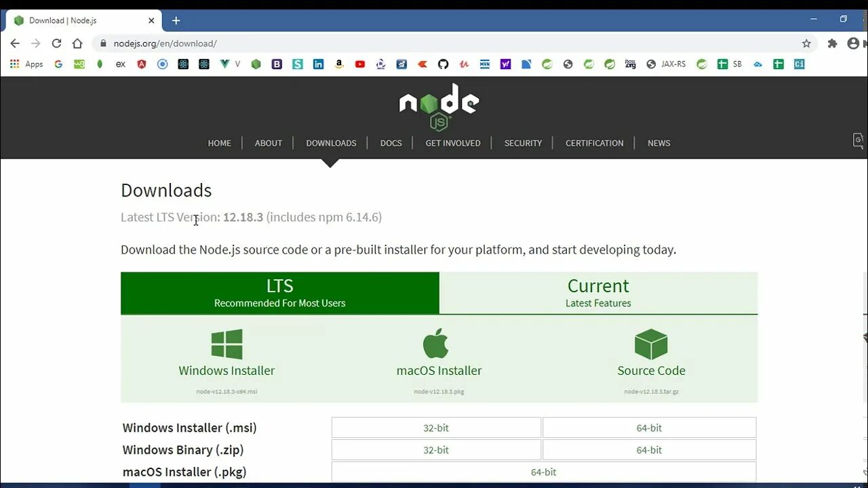Open the YouTube bookmark icon
868x488 pixels.
click(360, 64)
